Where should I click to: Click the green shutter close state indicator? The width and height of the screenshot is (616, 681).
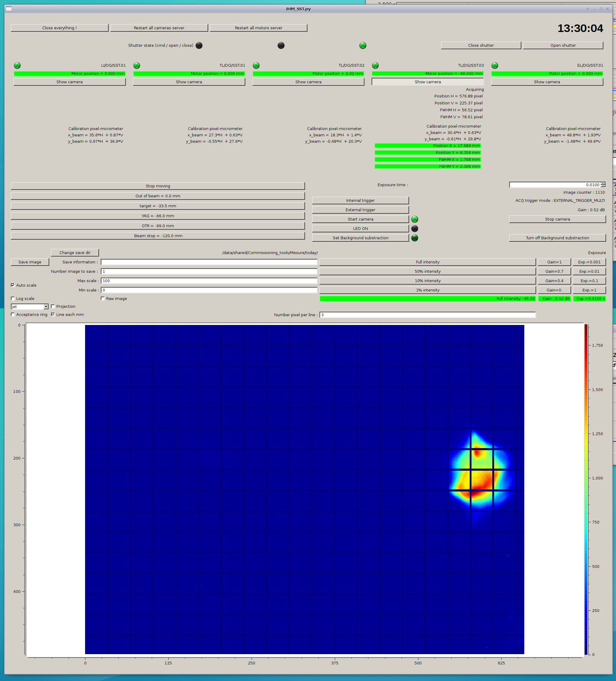click(363, 45)
